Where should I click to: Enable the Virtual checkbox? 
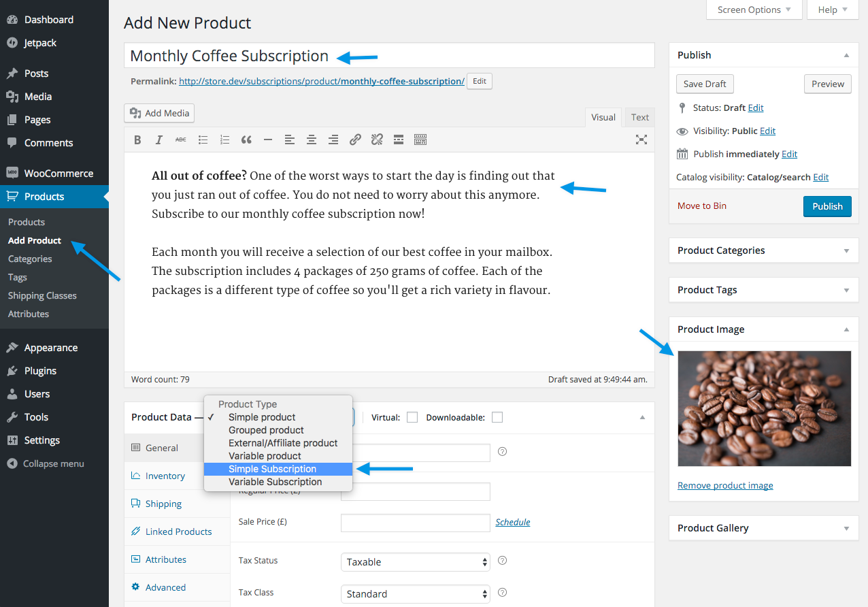click(412, 417)
